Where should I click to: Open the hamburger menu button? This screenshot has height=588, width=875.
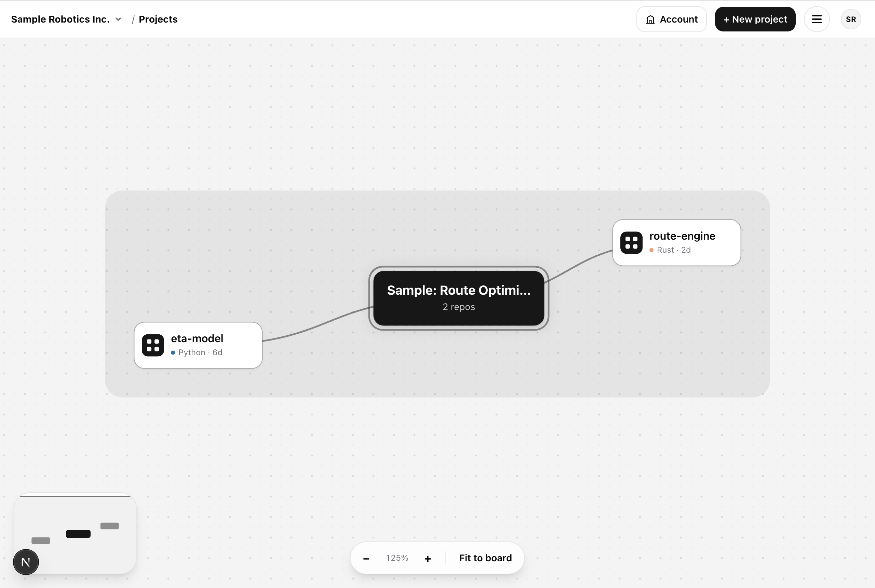[817, 19]
